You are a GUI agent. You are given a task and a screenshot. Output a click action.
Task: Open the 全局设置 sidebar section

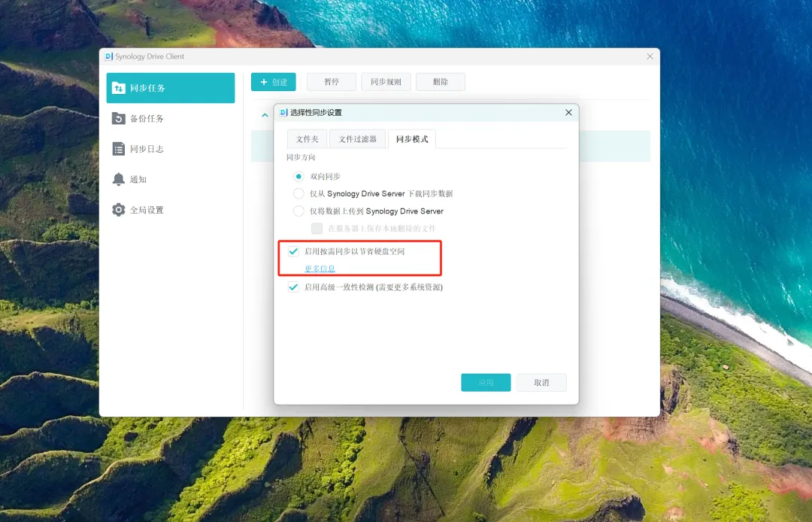pos(171,211)
